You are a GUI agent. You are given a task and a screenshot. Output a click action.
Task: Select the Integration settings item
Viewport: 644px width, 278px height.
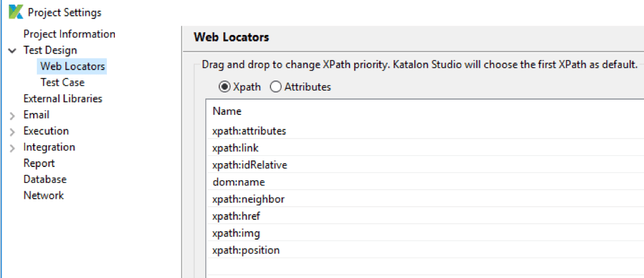point(50,147)
